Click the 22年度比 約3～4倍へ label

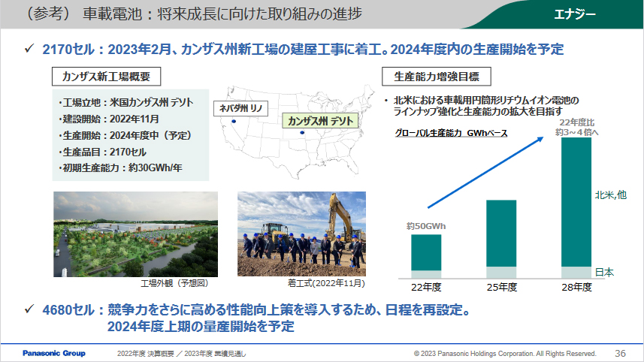pyautogui.click(x=576, y=127)
